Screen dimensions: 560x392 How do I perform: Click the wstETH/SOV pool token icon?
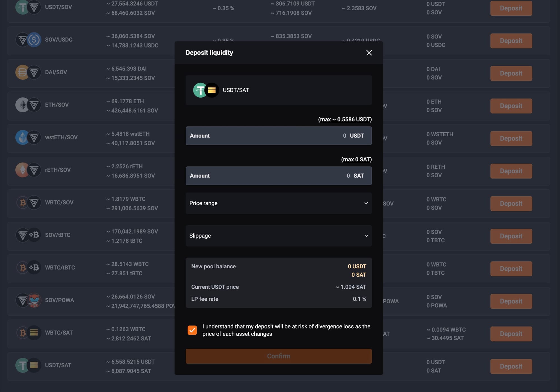point(28,137)
